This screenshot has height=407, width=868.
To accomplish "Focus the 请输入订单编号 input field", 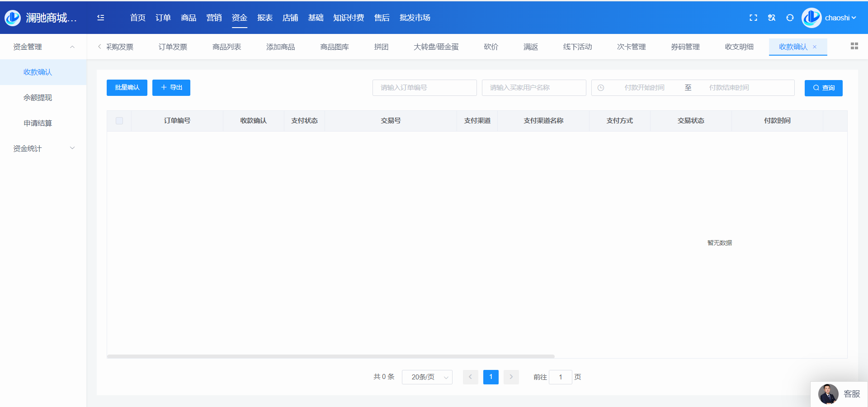I will click(424, 88).
